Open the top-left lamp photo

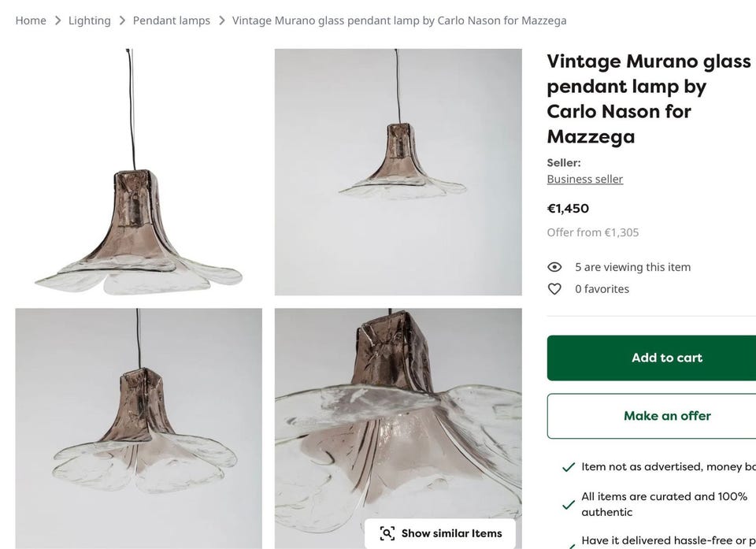pyautogui.click(x=139, y=172)
